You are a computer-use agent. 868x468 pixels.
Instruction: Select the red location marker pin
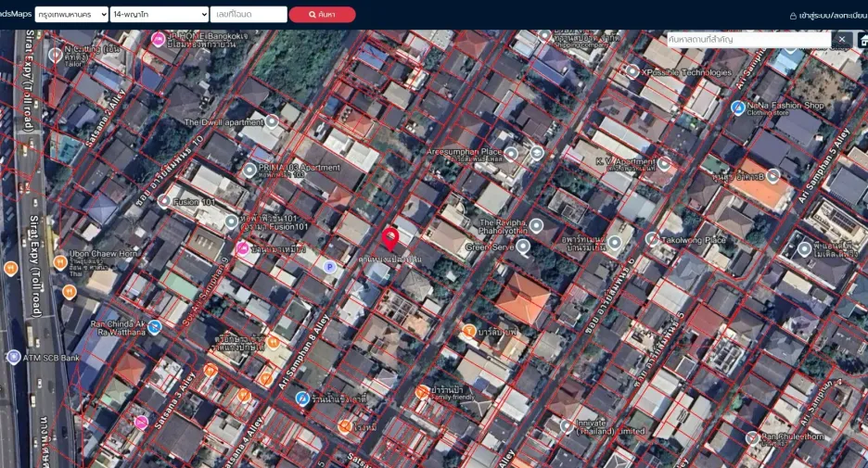[x=390, y=239]
